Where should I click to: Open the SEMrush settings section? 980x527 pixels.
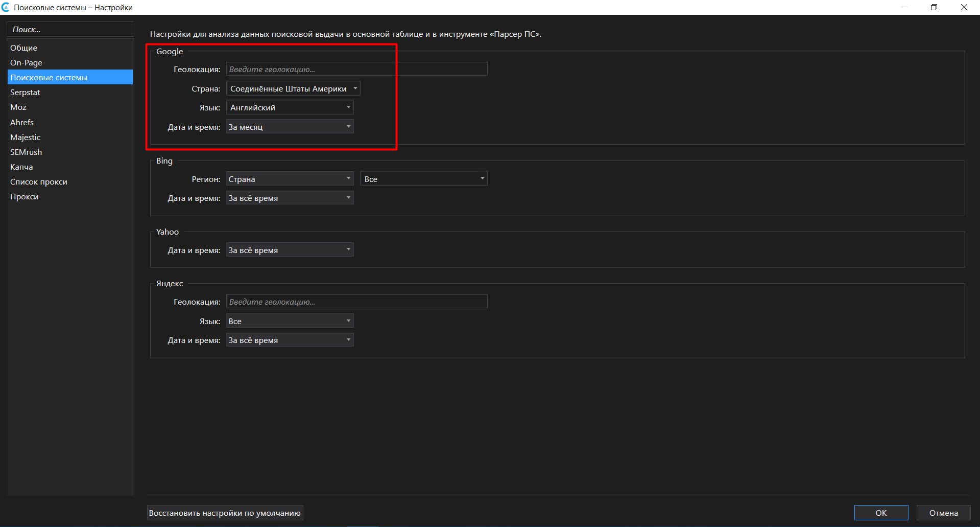[70, 152]
